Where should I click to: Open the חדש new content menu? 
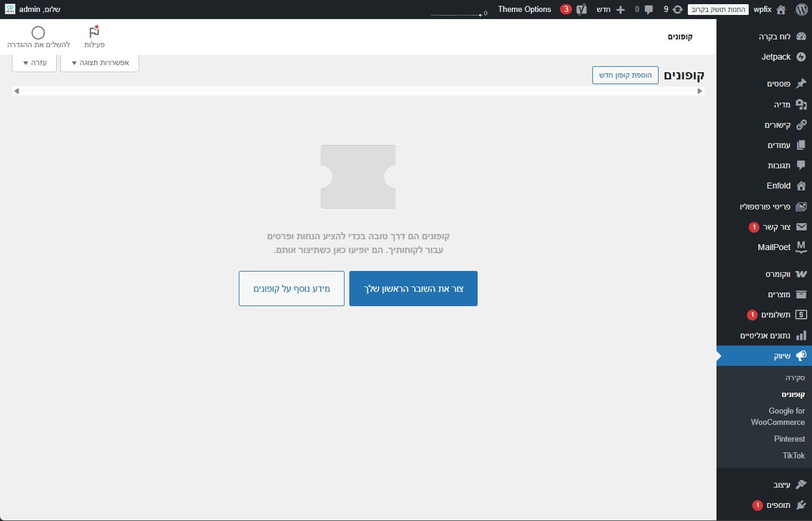pos(612,10)
